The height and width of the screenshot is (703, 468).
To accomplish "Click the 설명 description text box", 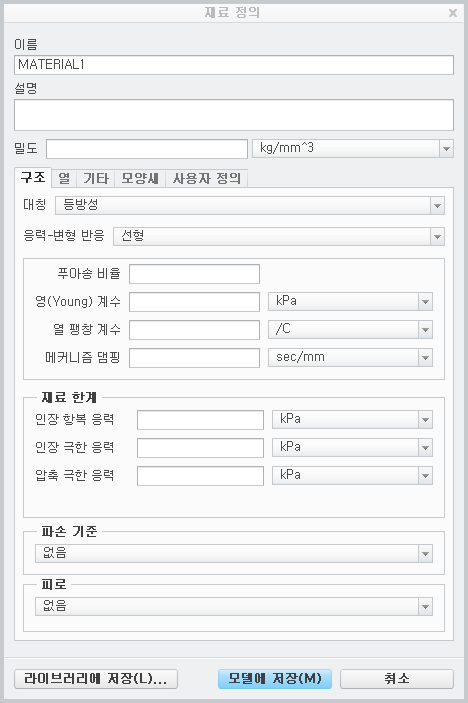I will pyautogui.click(x=234, y=115).
